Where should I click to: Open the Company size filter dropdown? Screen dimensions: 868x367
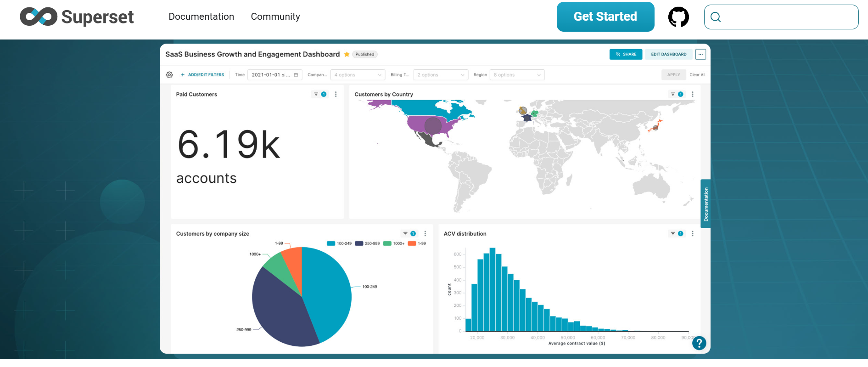[x=358, y=75]
